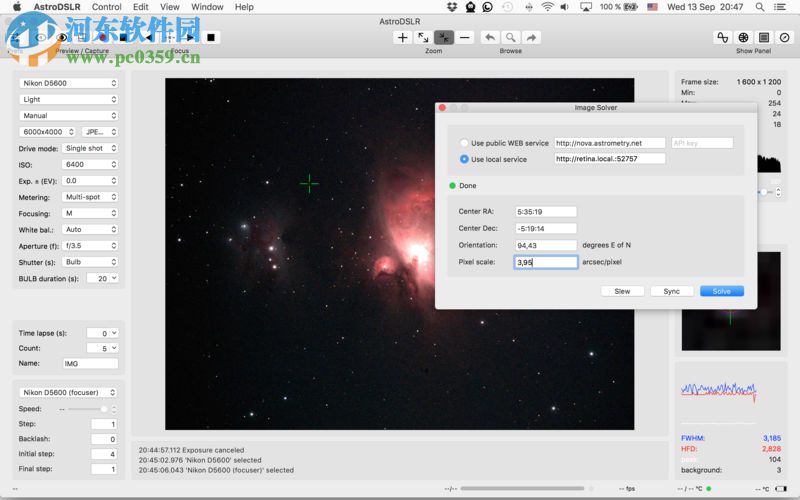The width and height of the screenshot is (800, 500).
Task: Open the Shutter Bulb dropdown
Action: coord(90,262)
